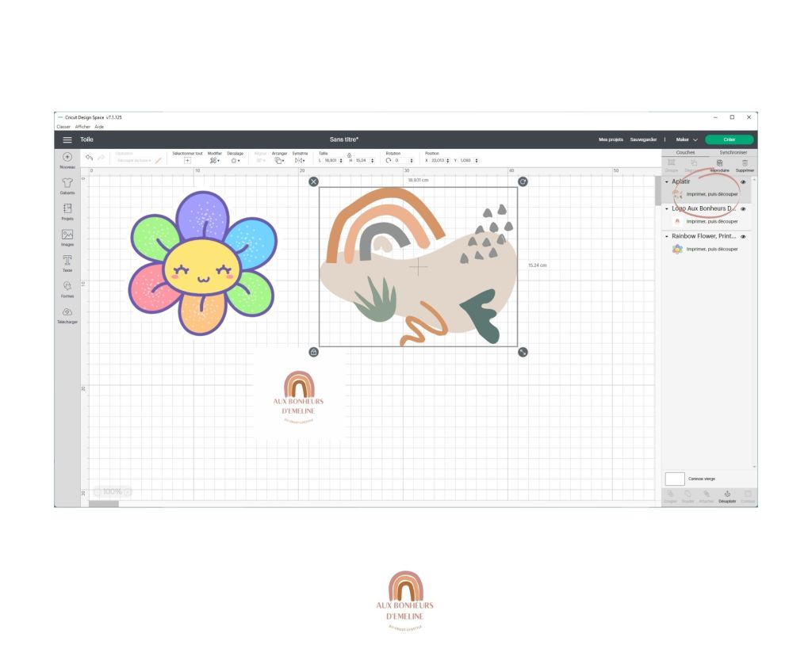This screenshot has height=649, width=812.
Task: Click the Sauvegarder link
Action: point(644,139)
